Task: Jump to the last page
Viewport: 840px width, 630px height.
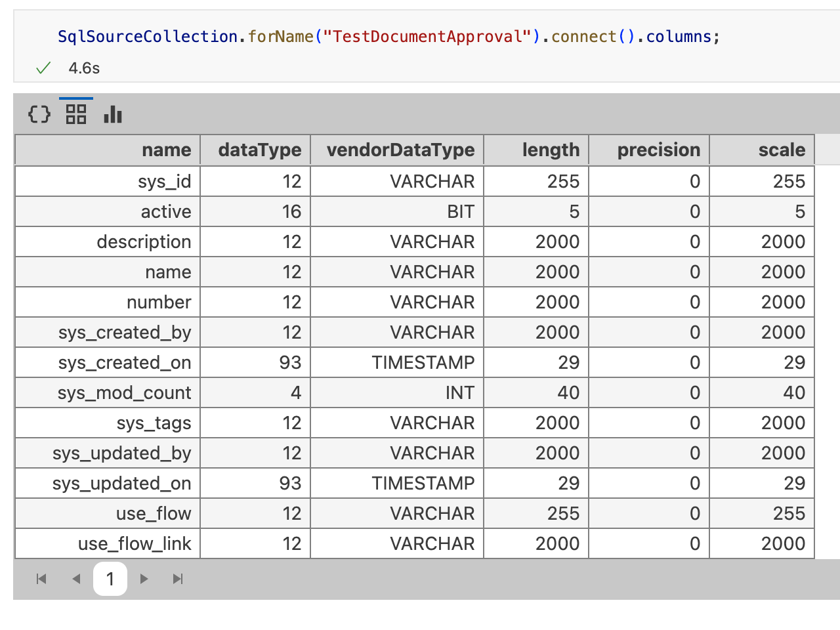Action: tap(178, 579)
